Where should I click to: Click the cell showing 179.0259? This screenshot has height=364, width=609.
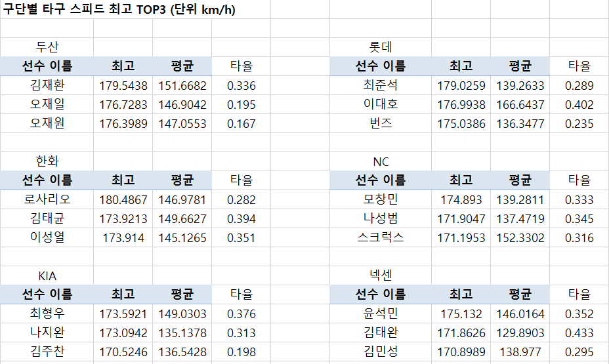pyautogui.click(x=461, y=85)
